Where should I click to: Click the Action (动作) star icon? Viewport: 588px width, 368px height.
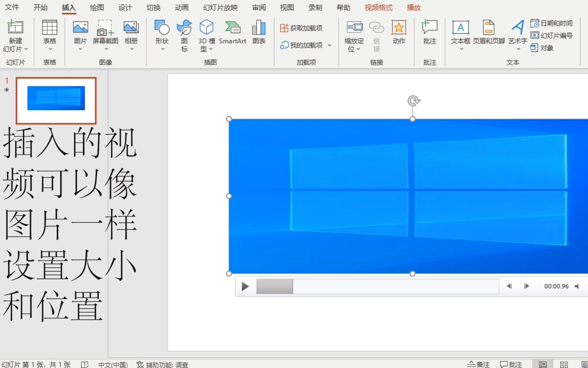click(399, 28)
